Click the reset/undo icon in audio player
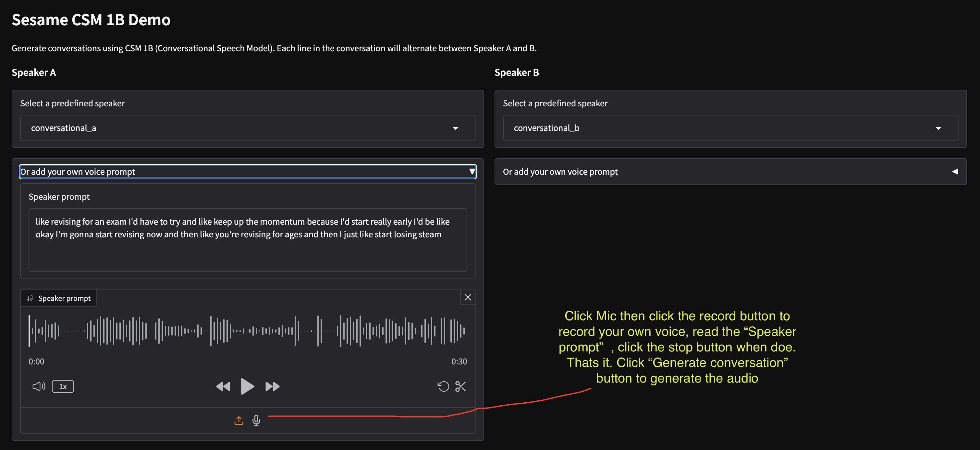Viewport: 980px width, 450px height. tap(443, 386)
